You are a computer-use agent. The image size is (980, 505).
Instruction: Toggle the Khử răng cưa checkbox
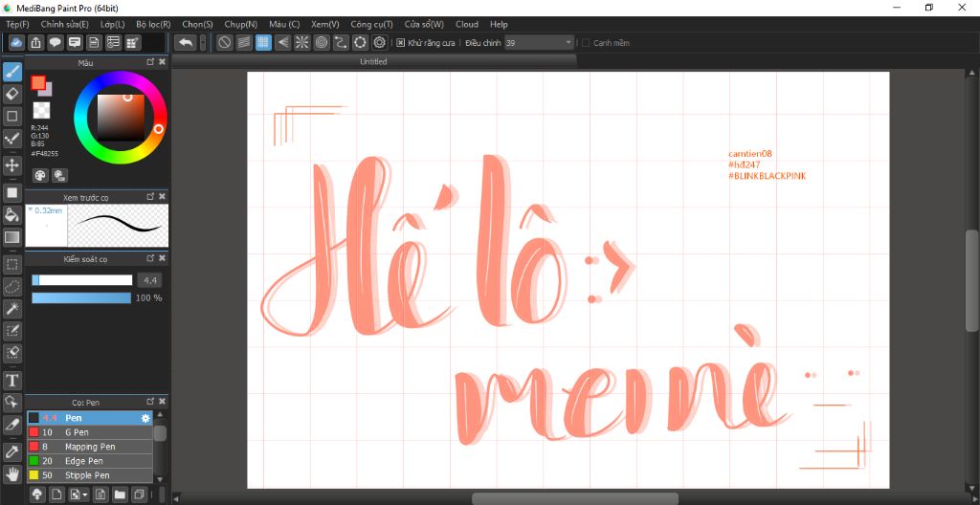coord(401,43)
